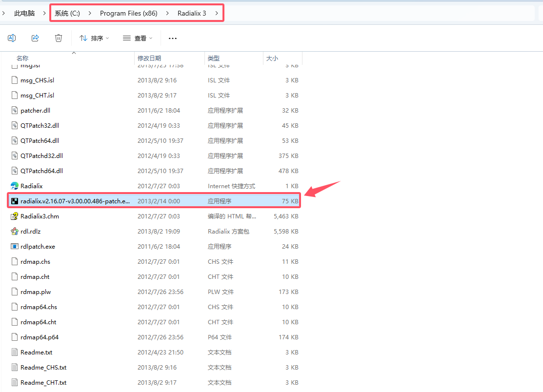Expand chevron after 系统 (C:) breadcrumb
Image resolution: width=543 pixels, height=392 pixels.
[x=90, y=13]
